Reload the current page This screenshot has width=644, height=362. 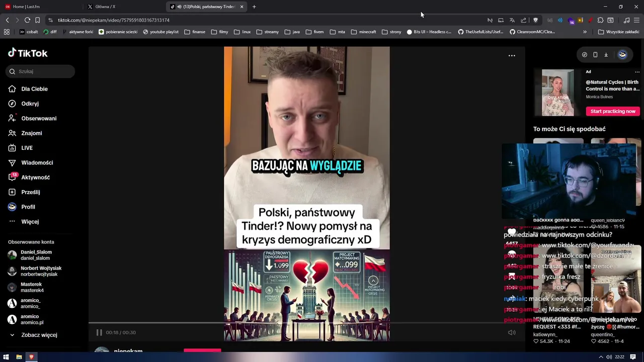point(27,20)
